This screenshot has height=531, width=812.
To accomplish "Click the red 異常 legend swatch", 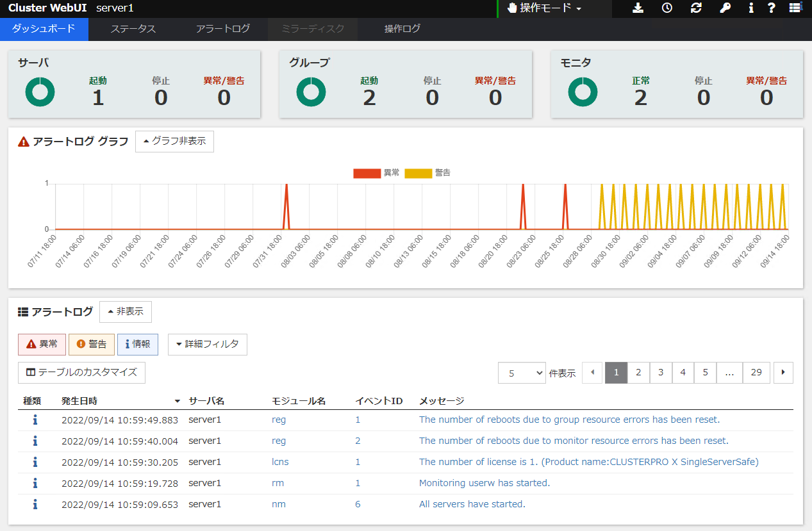I will point(367,173).
